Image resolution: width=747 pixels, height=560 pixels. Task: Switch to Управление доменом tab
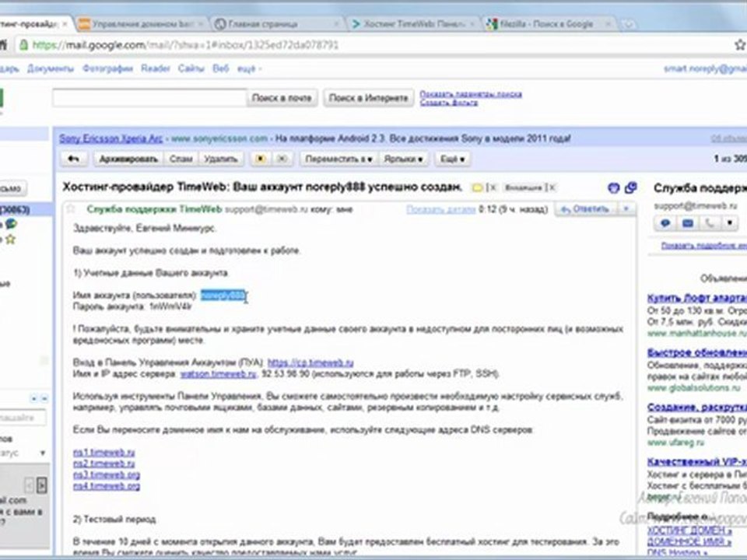pos(142,24)
